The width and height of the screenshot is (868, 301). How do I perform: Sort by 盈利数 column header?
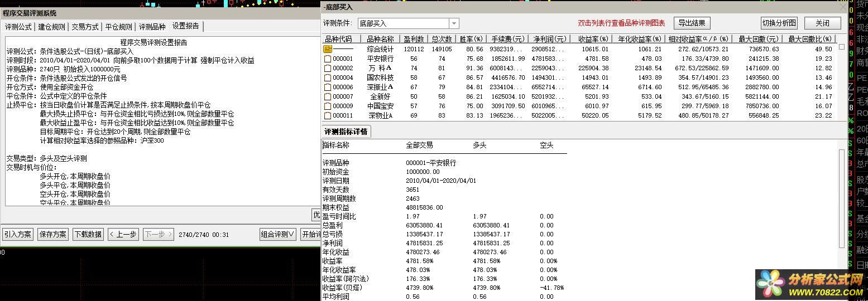[414, 39]
